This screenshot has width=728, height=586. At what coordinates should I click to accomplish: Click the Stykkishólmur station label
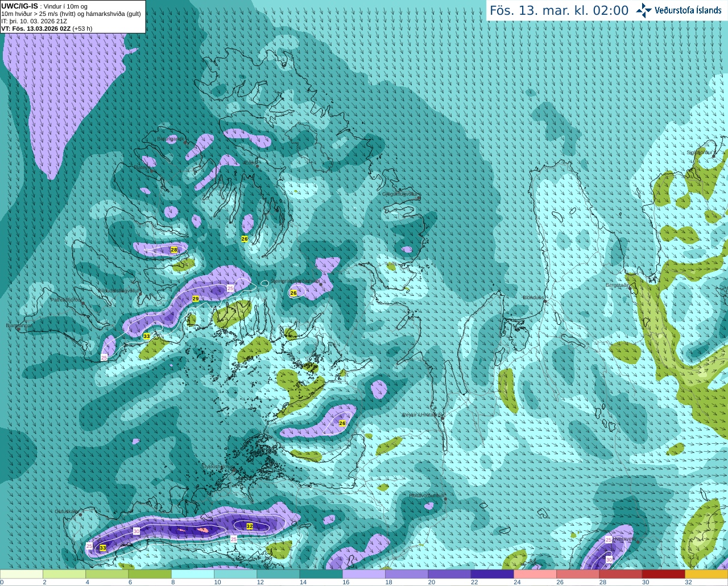(217, 467)
